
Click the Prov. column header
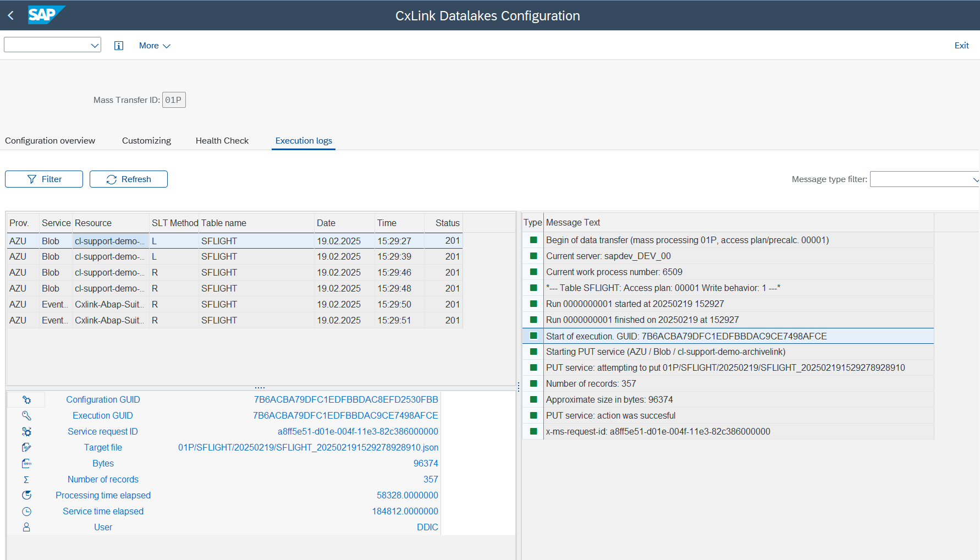point(23,223)
